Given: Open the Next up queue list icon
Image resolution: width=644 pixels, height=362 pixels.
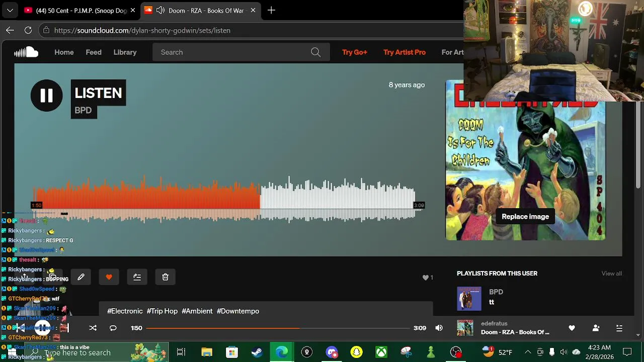Looking at the screenshot, I should pos(619,328).
